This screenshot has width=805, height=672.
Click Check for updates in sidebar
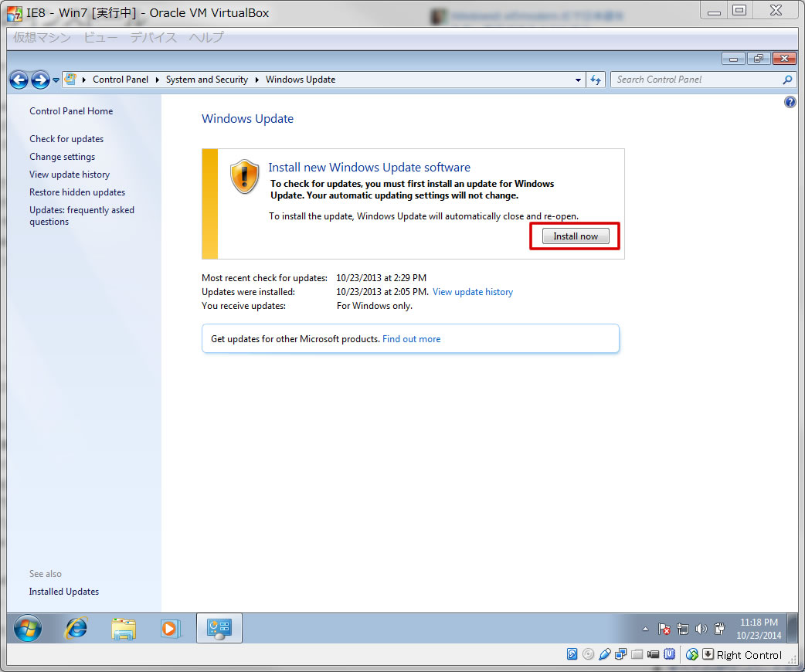click(66, 138)
